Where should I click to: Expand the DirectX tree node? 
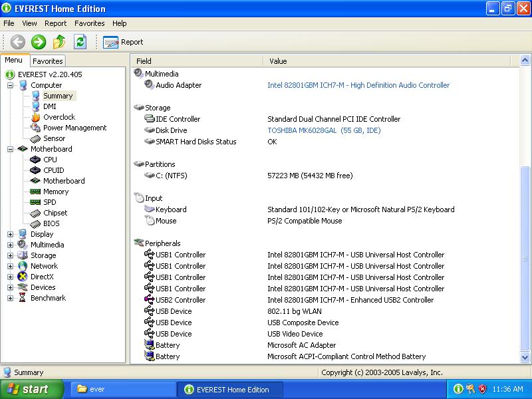tap(11, 277)
